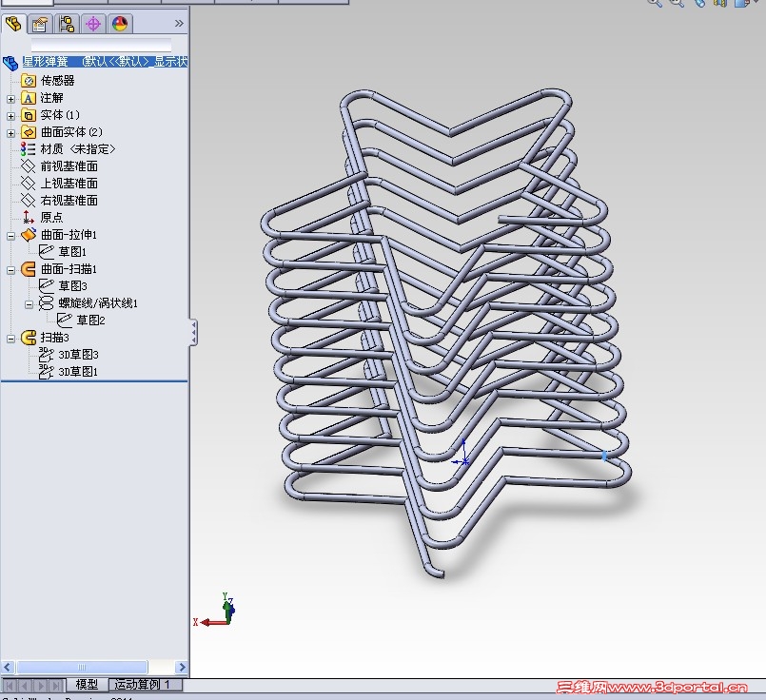This screenshot has height=700, width=766.
Task: Click the 传感器 sensors folder icon
Action: [29, 81]
